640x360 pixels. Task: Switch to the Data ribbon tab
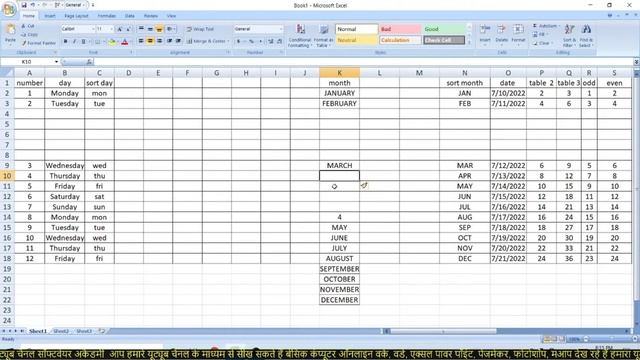[130, 16]
